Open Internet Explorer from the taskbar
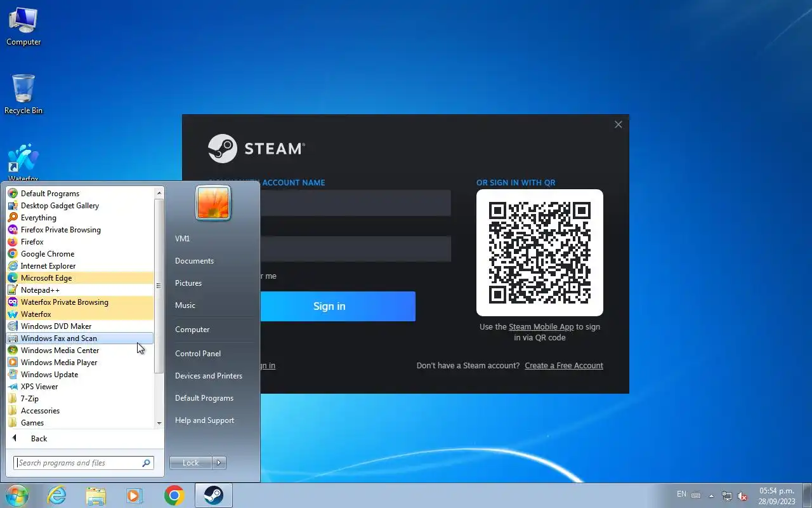Screen dimensions: 812x508 pyautogui.click(x=57, y=495)
